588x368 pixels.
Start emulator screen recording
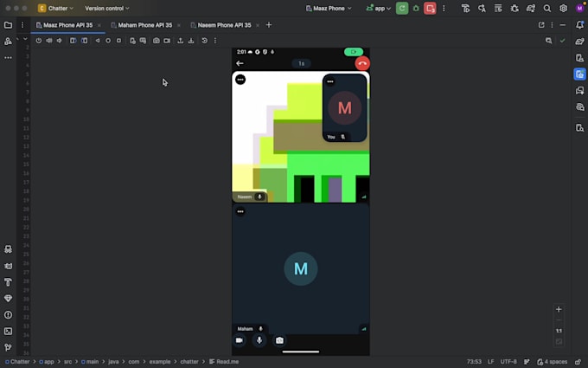tap(167, 41)
